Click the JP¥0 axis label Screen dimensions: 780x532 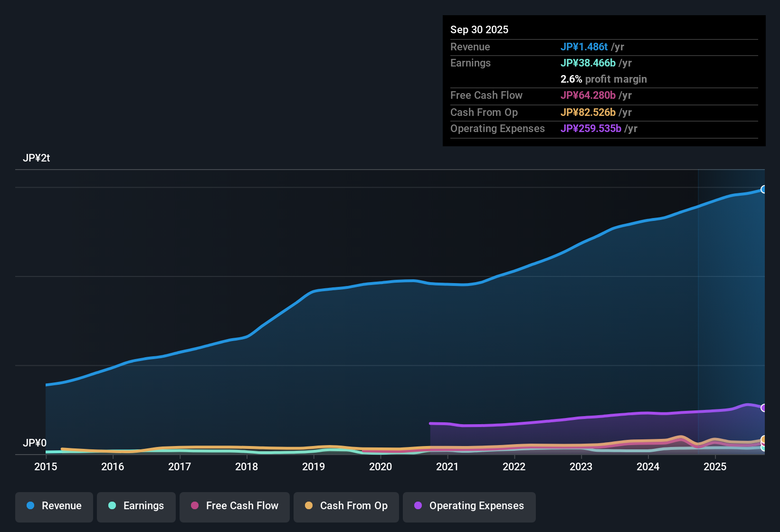[x=35, y=442]
